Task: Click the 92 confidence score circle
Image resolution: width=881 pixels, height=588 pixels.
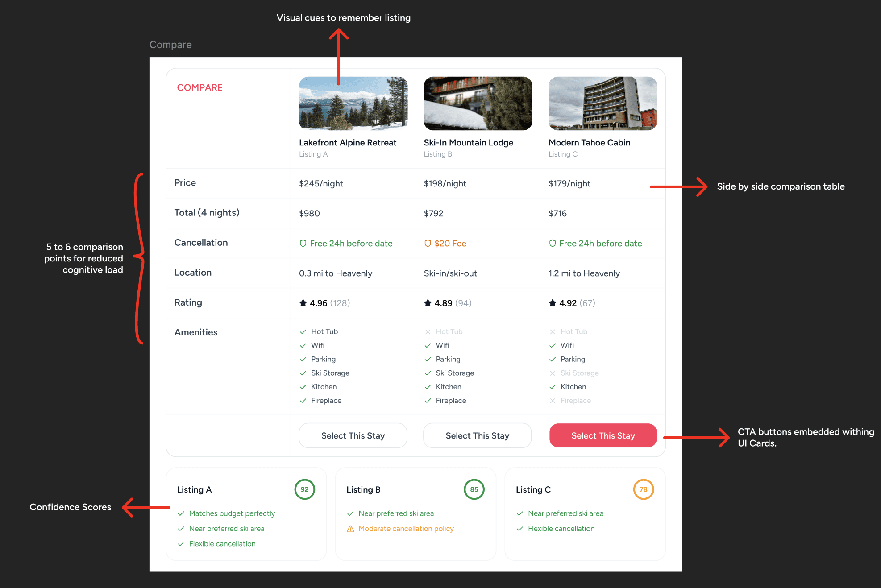Action: point(304,489)
